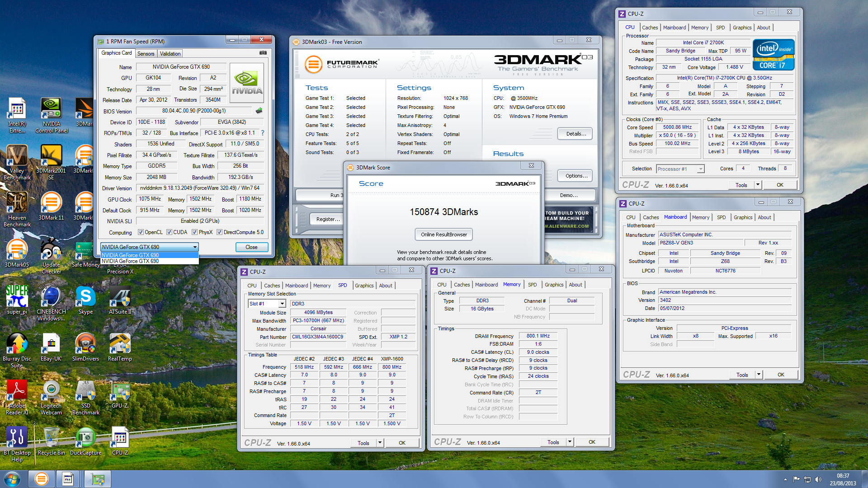Screen dimensions: 868x488
Task: Open CINEBENCH Windows desktop shortcut
Action: tap(51, 303)
